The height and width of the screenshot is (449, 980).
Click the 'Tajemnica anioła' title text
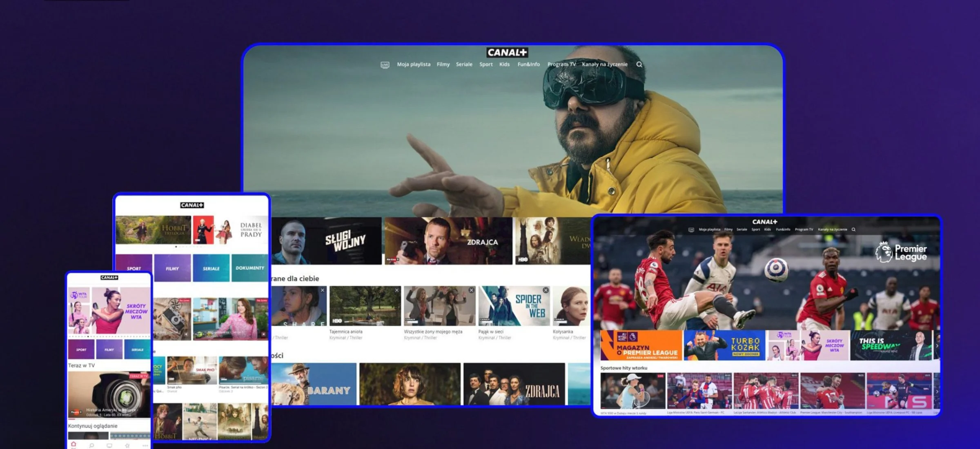tap(346, 332)
